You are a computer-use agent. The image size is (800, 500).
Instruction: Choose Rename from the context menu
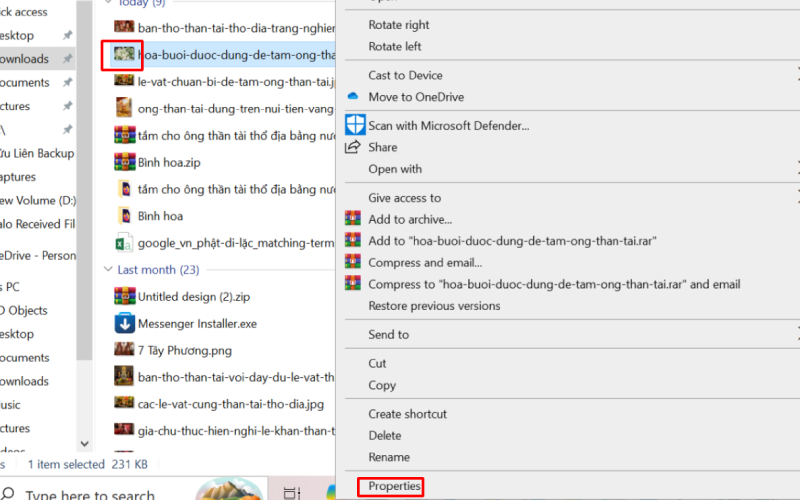[x=389, y=457]
